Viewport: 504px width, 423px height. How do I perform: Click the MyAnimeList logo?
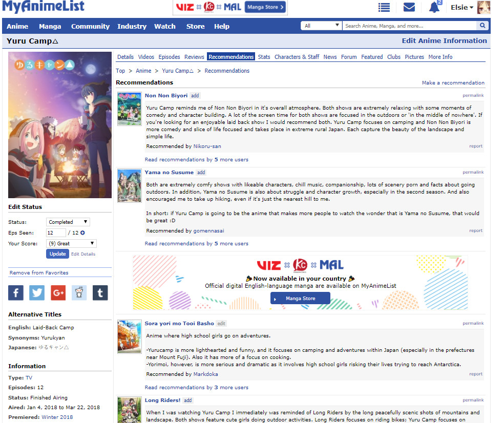(44, 7)
